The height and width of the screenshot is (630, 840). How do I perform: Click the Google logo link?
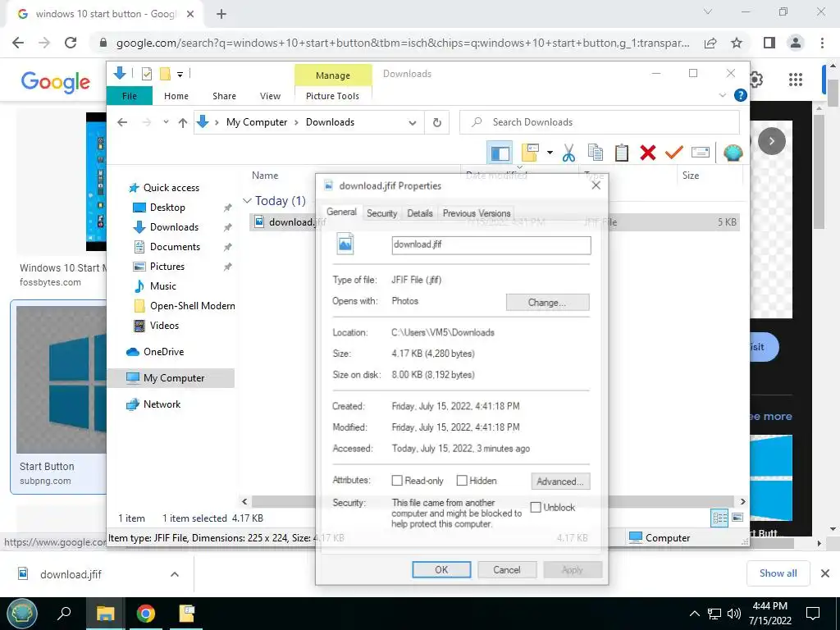click(56, 81)
